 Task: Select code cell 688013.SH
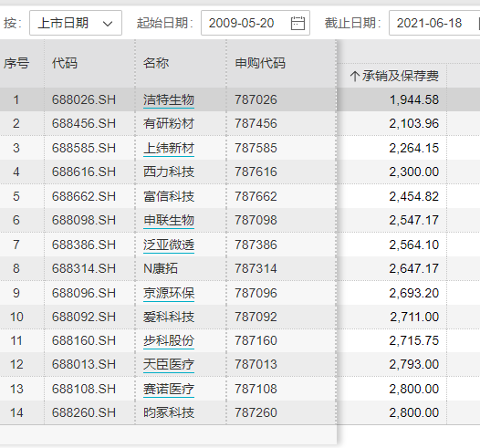pyautogui.click(x=84, y=364)
